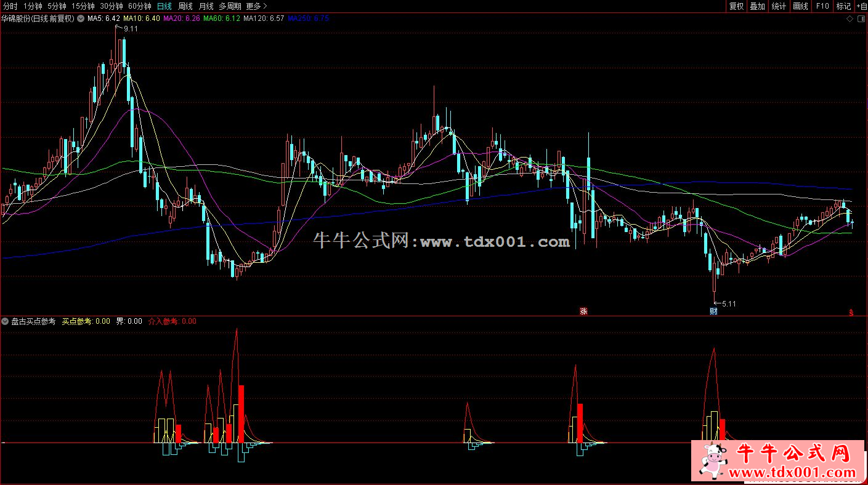Open the 多周期 multi-period view
Viewport: 868px width, 485px height.
(230, 6)
